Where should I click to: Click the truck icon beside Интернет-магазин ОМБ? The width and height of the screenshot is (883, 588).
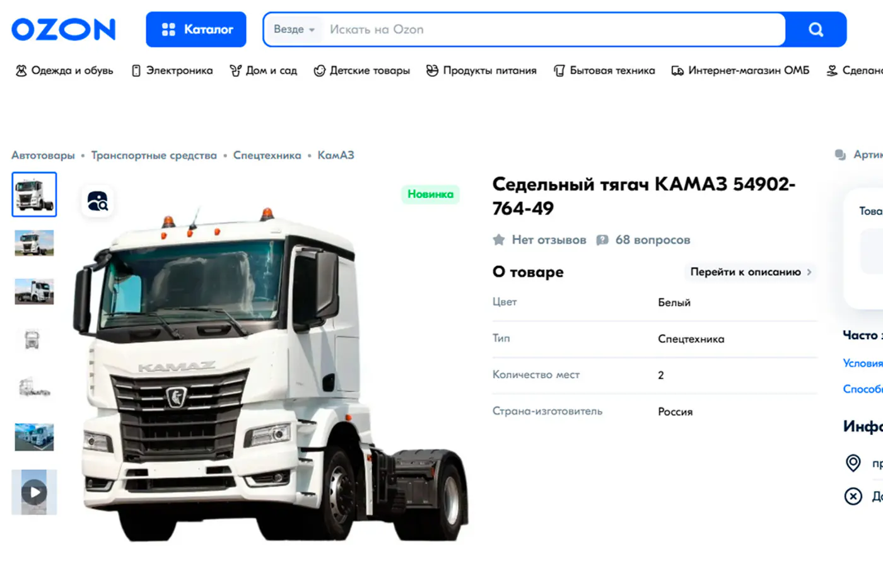click(x=677, y=71)
